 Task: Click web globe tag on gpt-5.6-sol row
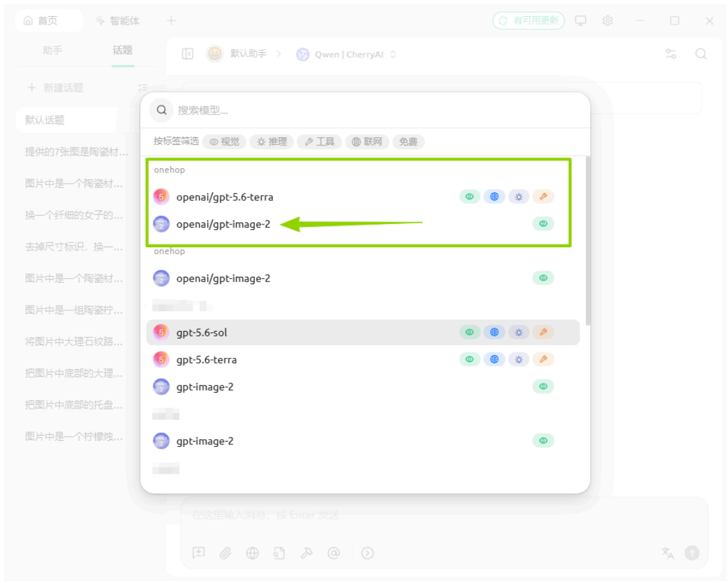[x=494, y=332]
